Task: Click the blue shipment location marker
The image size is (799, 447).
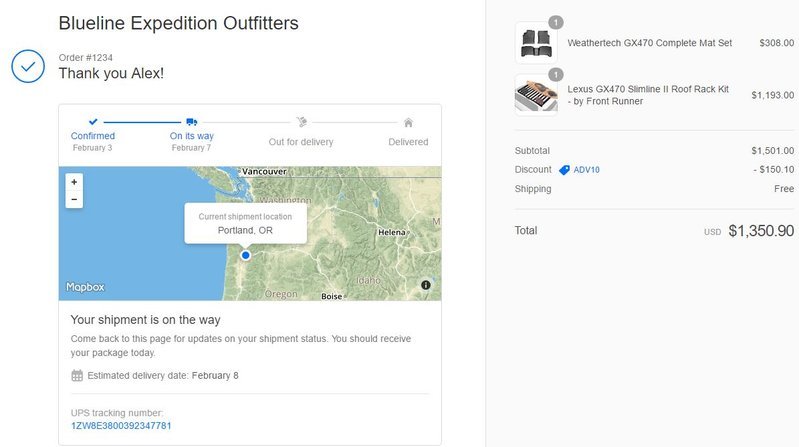Action: click(x=246, y=255)
